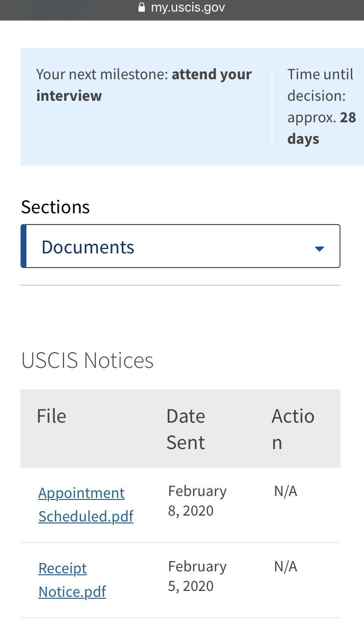Click the February 5, 2020 date cell
The width and height of the screenshot is (364, 633).
[197, 576]
